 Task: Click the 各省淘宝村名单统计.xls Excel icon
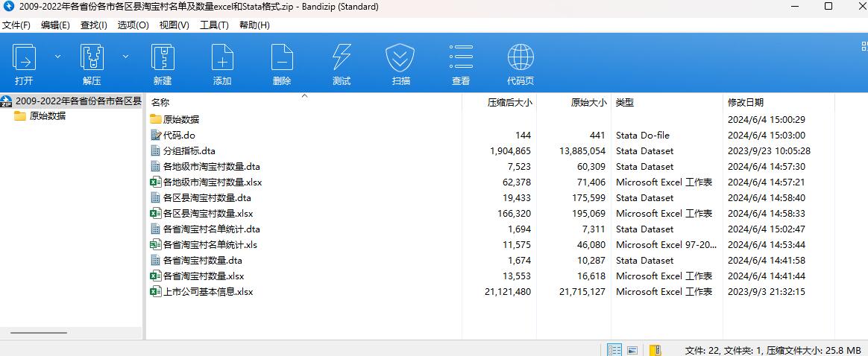(156, 244)
